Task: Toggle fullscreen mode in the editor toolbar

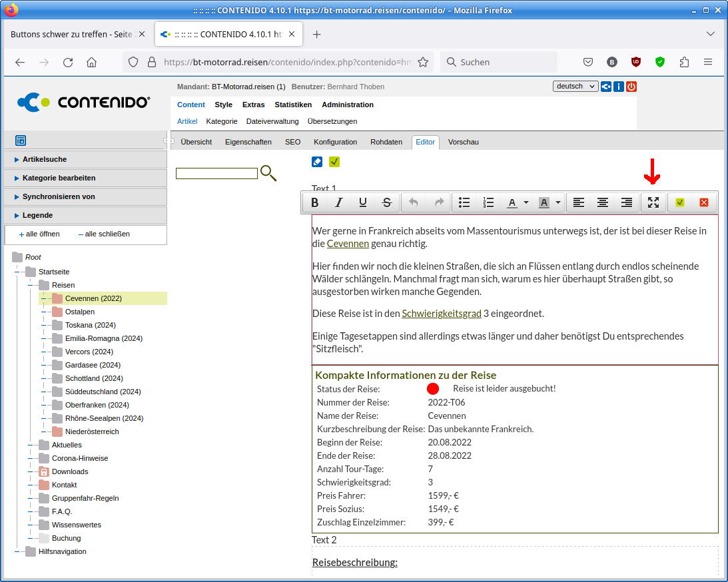Action: 653,202
